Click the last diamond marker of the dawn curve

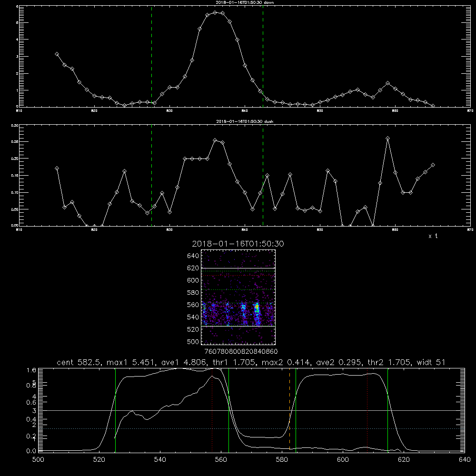click(433, 106)
